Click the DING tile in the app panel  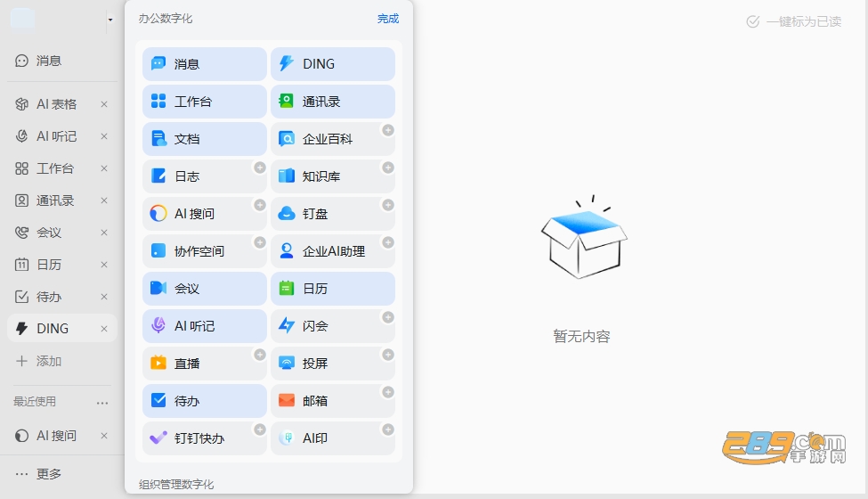[333, 63]
